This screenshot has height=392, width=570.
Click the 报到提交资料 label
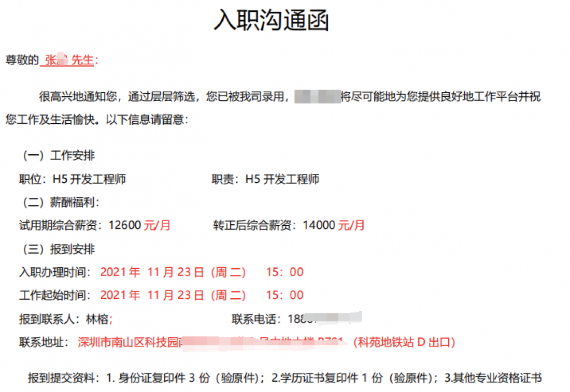(63, 379)
